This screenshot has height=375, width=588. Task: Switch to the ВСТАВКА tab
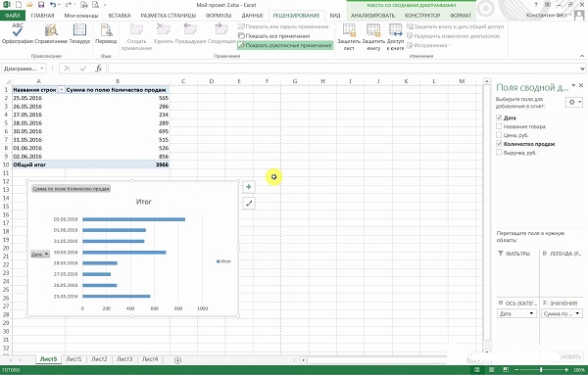(x=120, y=16)
